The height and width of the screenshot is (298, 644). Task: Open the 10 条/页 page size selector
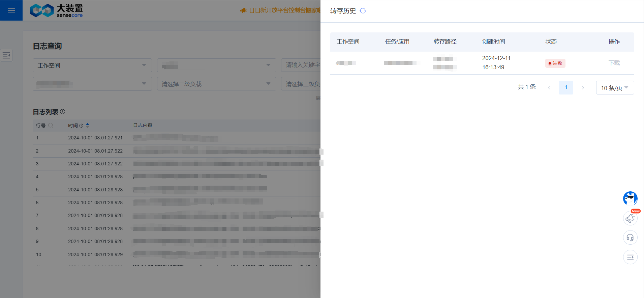615,88
